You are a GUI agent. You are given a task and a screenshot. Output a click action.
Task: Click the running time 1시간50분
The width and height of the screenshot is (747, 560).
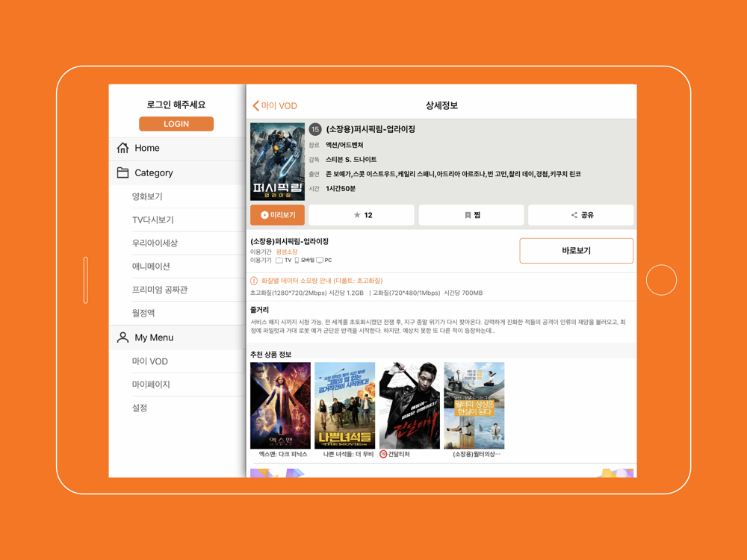(x=341, y=189)
